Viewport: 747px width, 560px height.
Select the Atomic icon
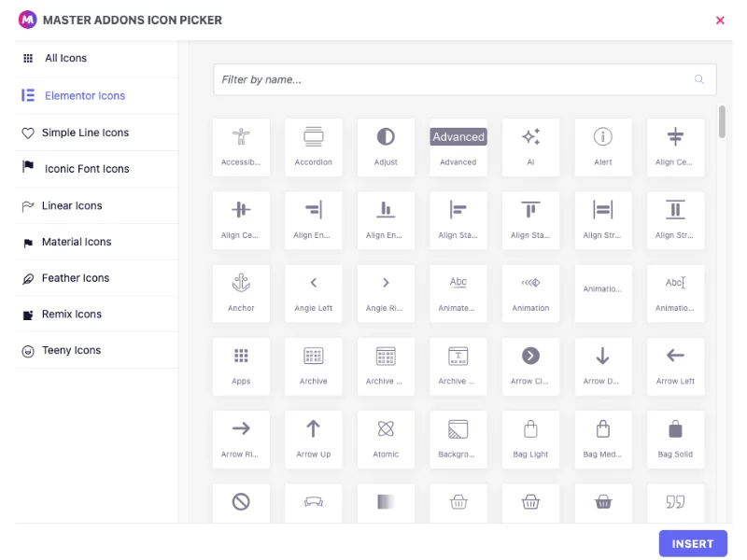tap(386, 440)
